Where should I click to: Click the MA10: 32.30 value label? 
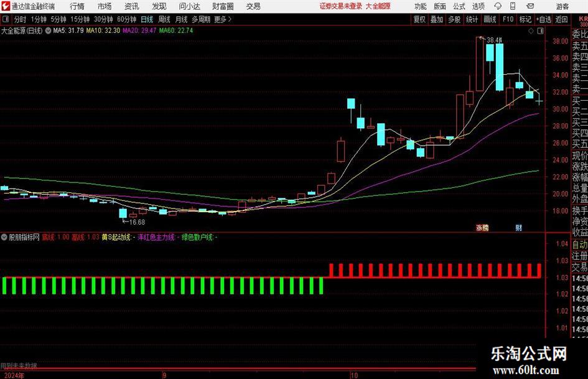click(103, 30)
